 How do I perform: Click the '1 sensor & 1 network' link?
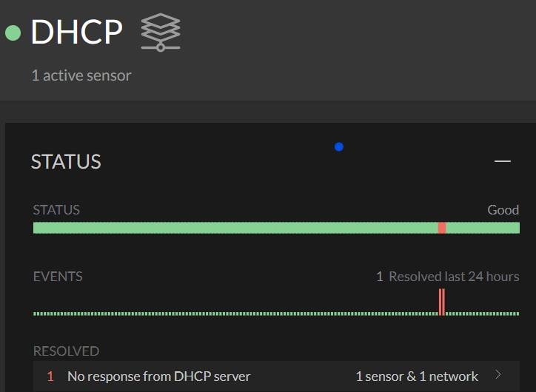tap(417, 376)
